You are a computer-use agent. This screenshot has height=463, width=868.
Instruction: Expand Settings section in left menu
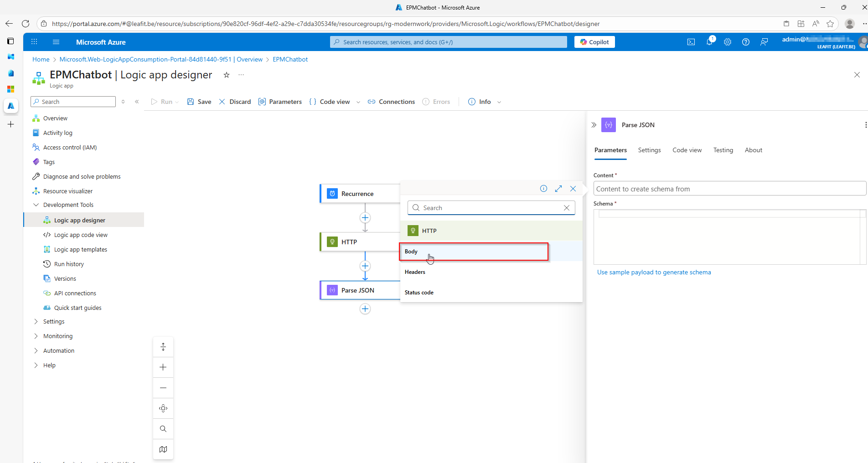[x=36, y=321]
